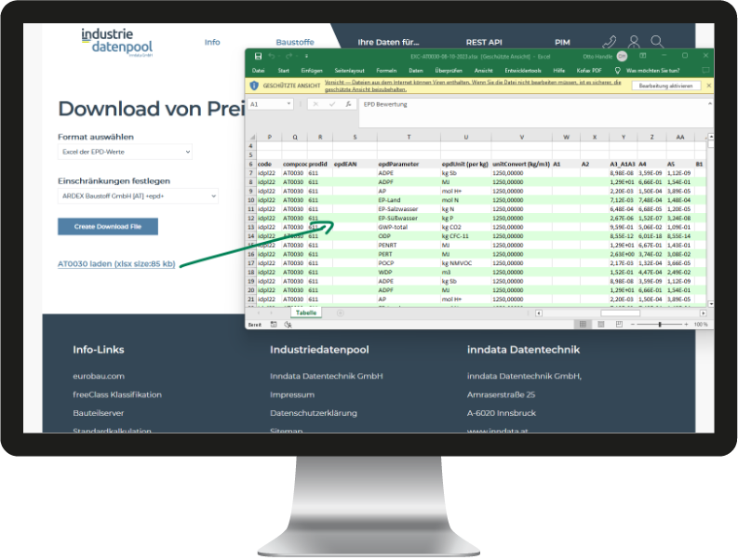This screenshot has width=738, height=560.
Task: Open the Daten ribbon tab
Action: [416, 71]
